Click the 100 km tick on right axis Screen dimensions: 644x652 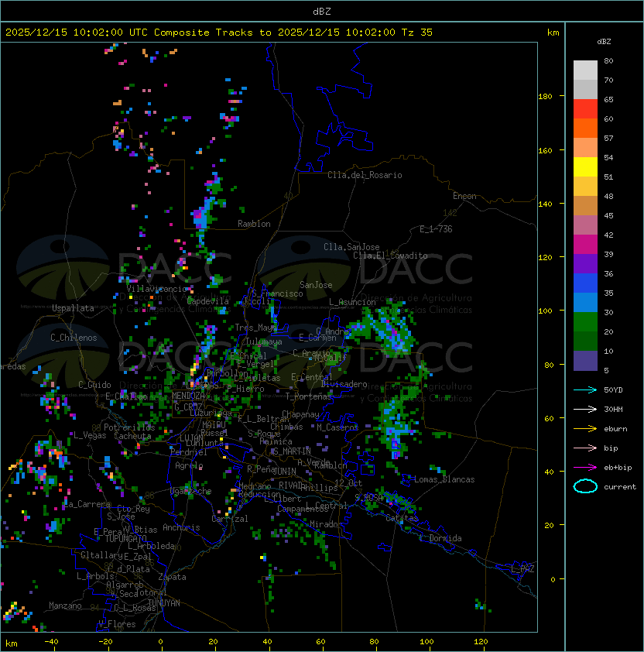(x=545, y=311)
